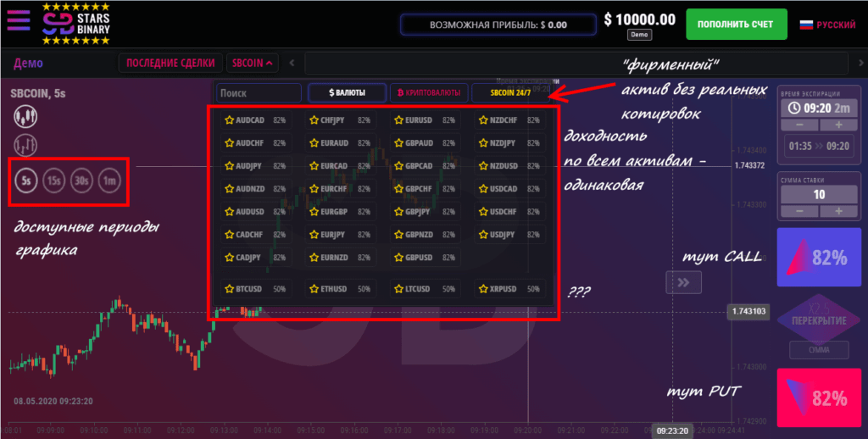Open Последние сделки recent trades
The image size is (868, 439).
(170, 63)
